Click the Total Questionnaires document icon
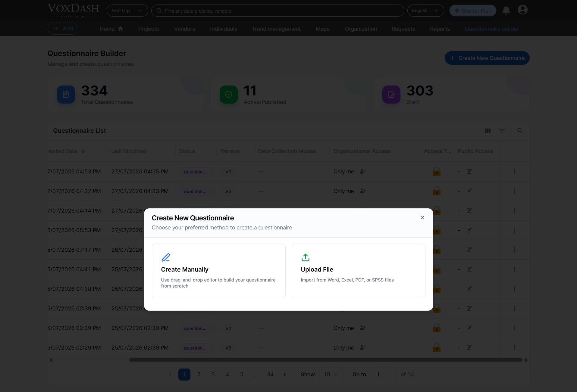 click(66, 95)
